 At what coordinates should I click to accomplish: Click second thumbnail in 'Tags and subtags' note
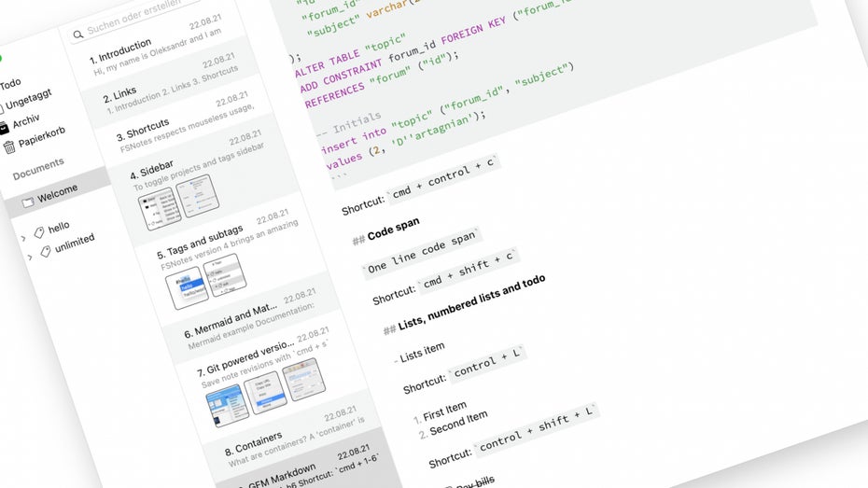(225, 274)
